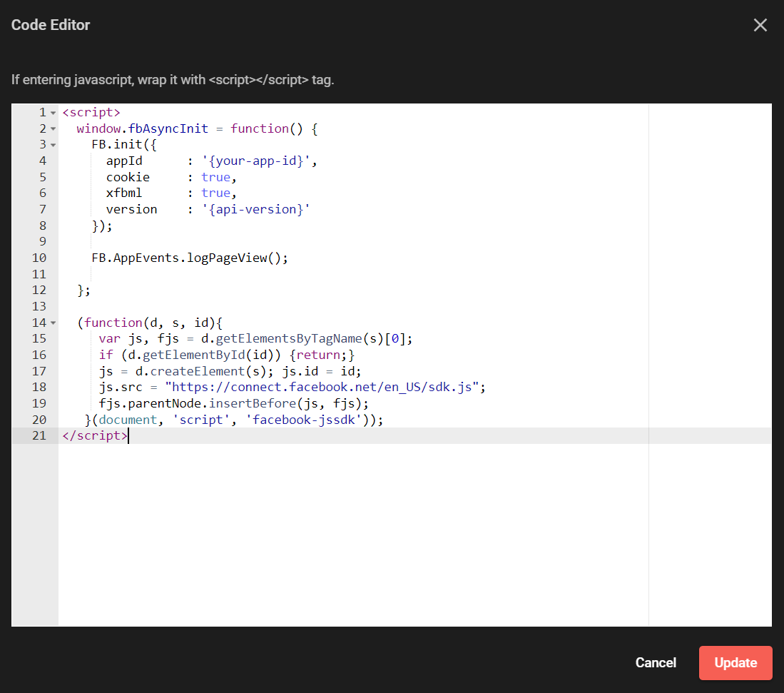Click the document argument on line 20

click(x=128, y=420)
